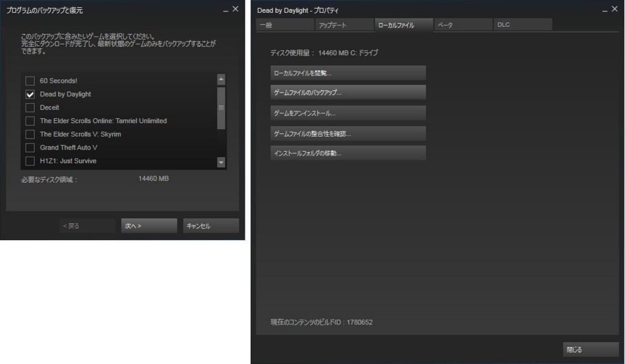The height and width of the screenshot is (364, 625).
Task: Click ゲームファイルの整合性を確認... button
Action: [x=348, y=134]
